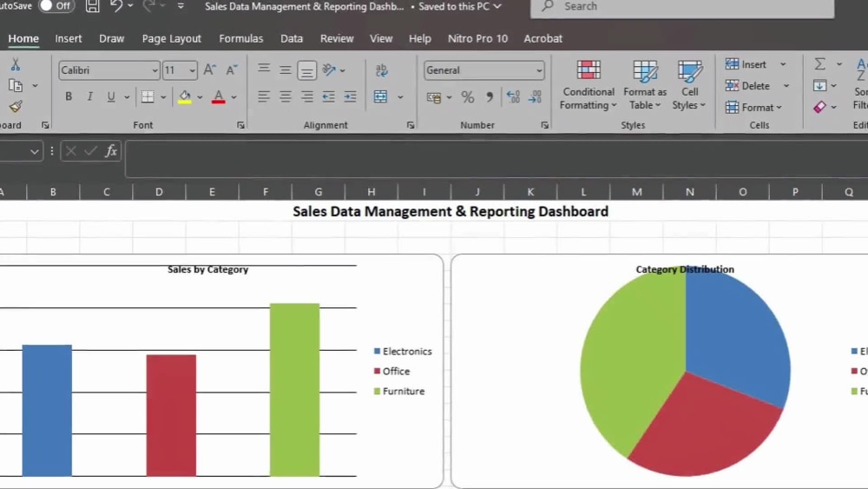Click the Clear eraser icon

(820, 107)
